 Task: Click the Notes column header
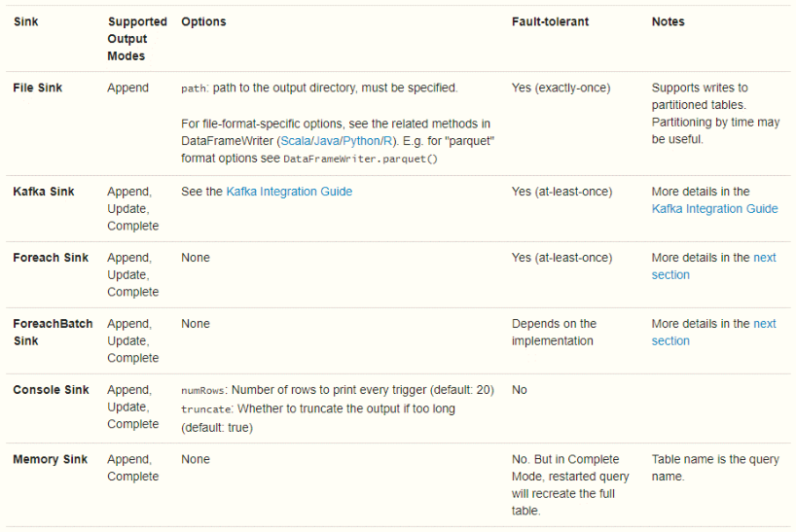coord(669,21)
